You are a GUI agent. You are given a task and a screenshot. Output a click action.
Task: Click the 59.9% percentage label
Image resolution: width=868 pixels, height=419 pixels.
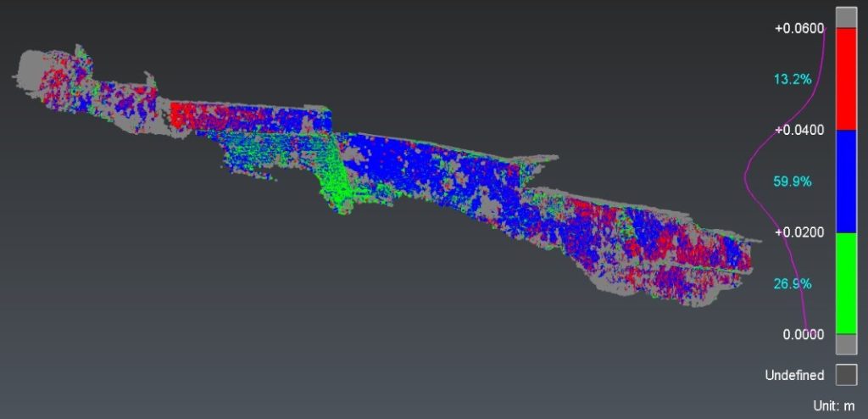pos(793,182)
